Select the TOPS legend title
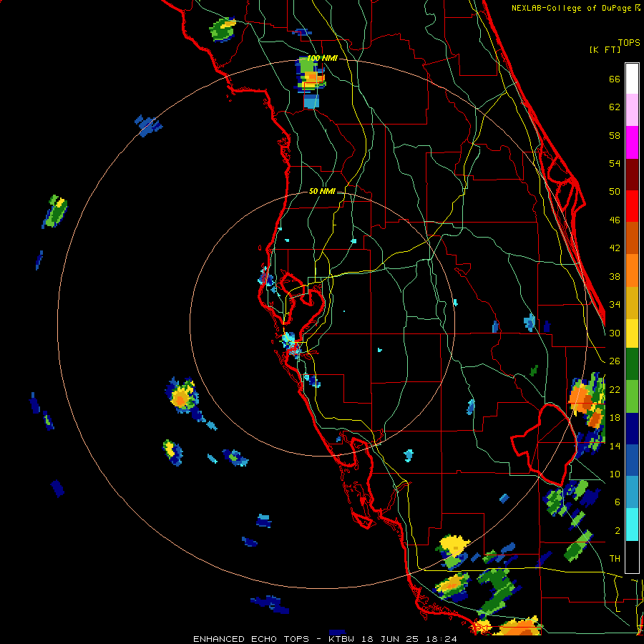Screen dimensions: 644x644 click(629, 43)
